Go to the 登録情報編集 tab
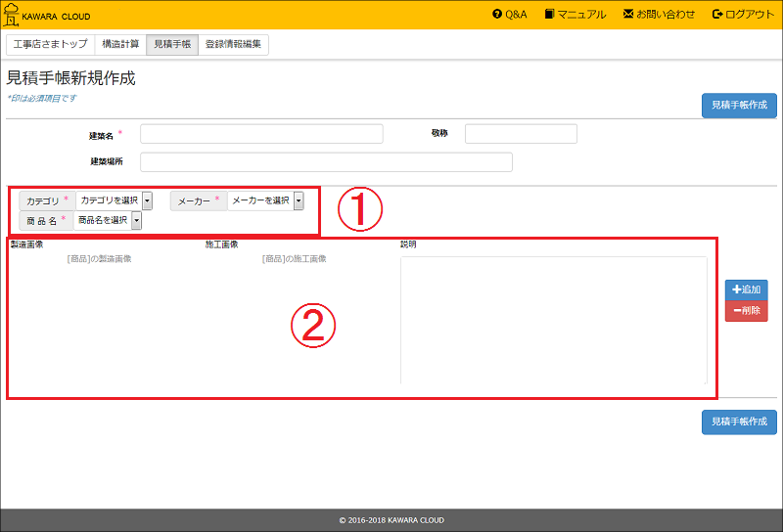This screenshot has height=532, width=783. tap(233, 45)
